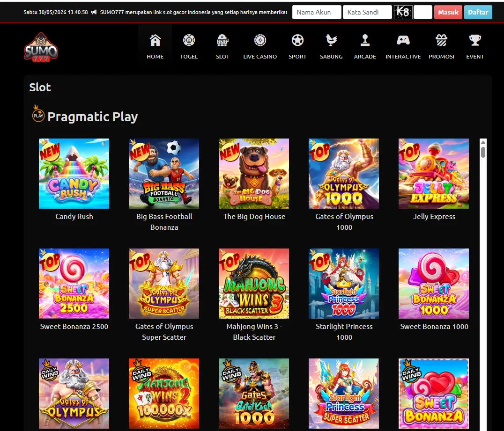Focus the Nama Akun username field
This screenshot has width=504, height=431.
pos(317,12)
